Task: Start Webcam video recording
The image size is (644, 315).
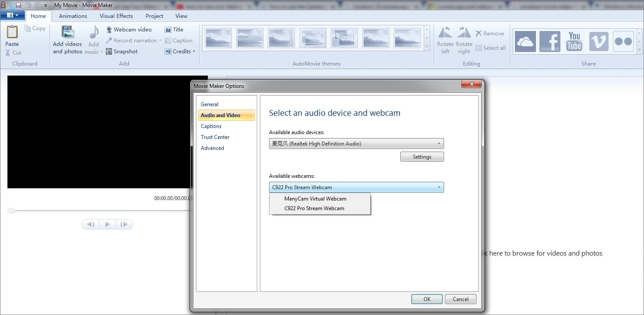Action: 129,30
